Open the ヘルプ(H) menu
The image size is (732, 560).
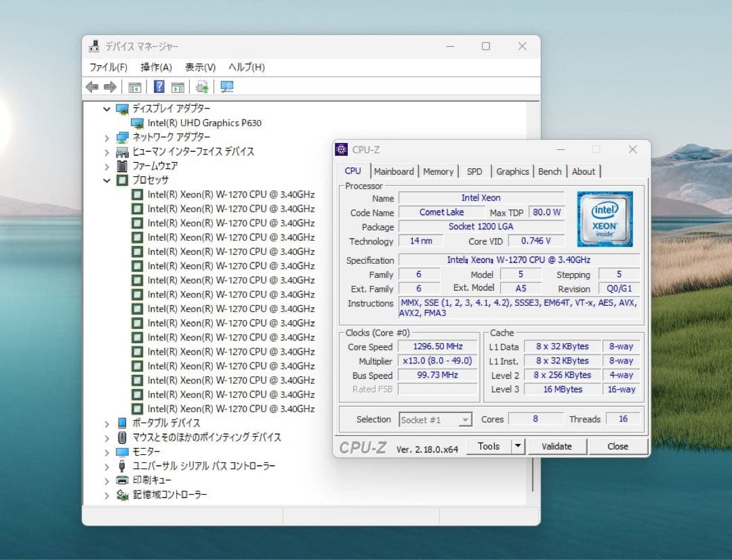[x=247, y=67]
